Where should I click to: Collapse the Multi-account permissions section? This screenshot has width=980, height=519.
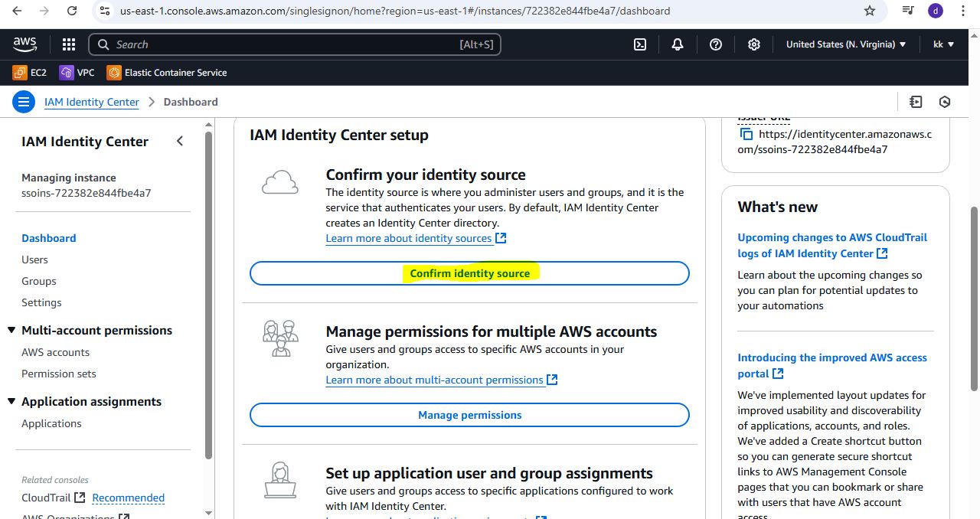[11, 331]
